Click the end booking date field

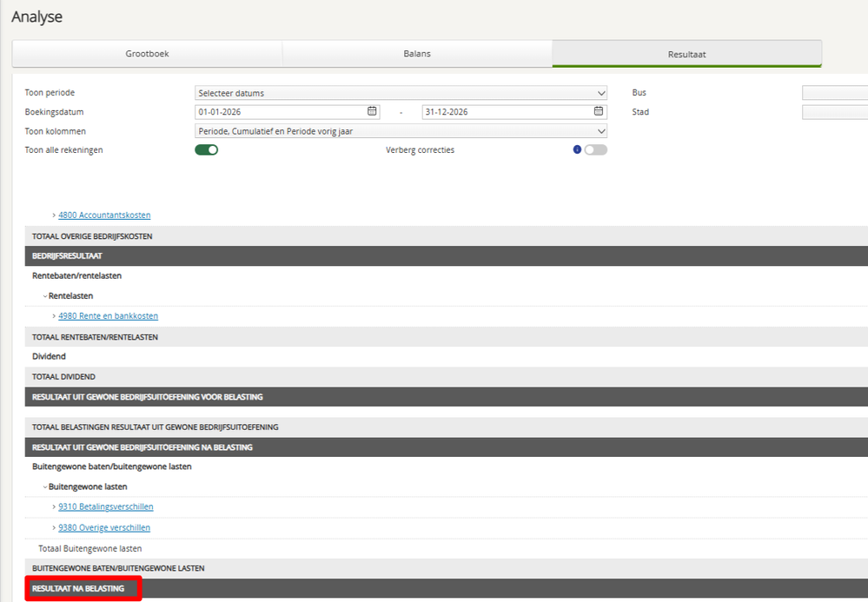[x=514, y=112]
